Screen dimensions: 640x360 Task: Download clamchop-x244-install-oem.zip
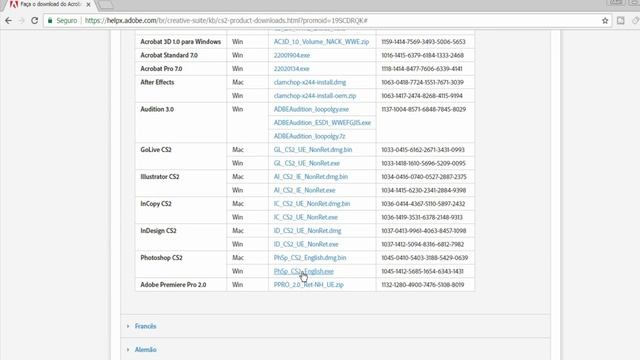315,96
